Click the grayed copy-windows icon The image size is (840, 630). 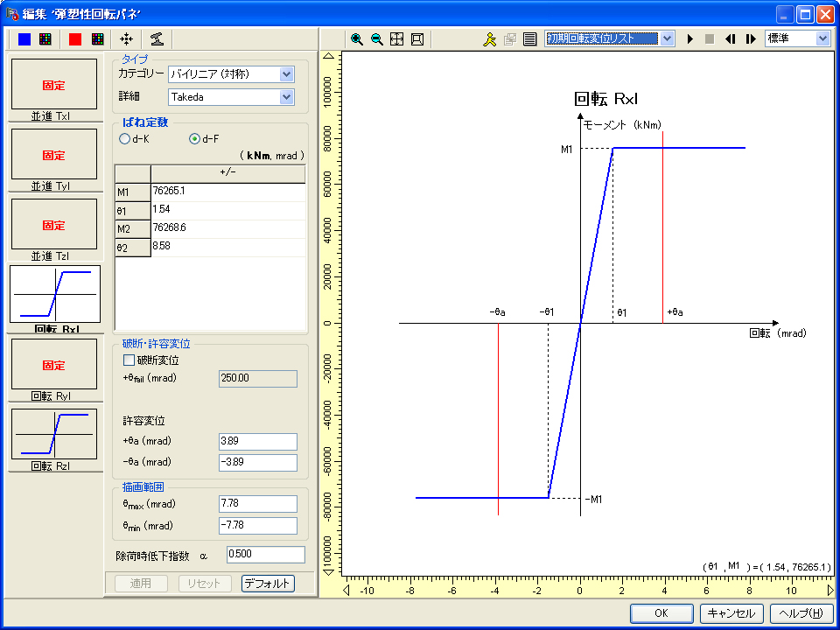(x=510, y=39)
